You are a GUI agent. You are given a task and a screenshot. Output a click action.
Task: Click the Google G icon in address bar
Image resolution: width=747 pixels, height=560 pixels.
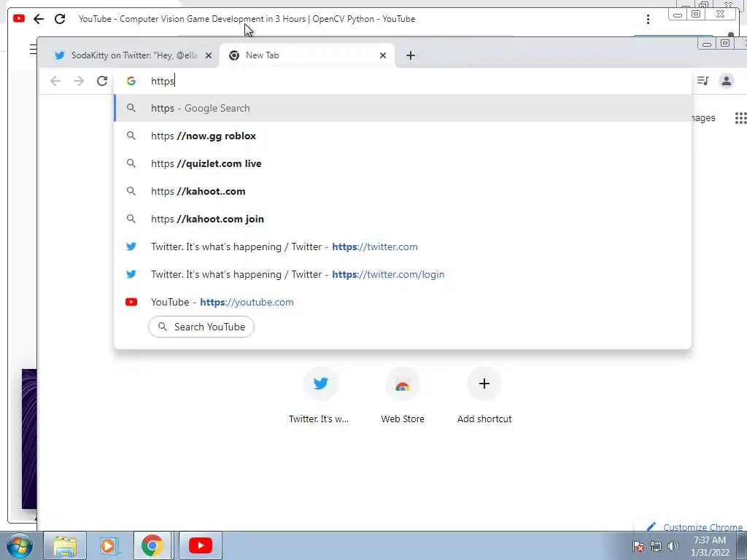click(131, 81)
